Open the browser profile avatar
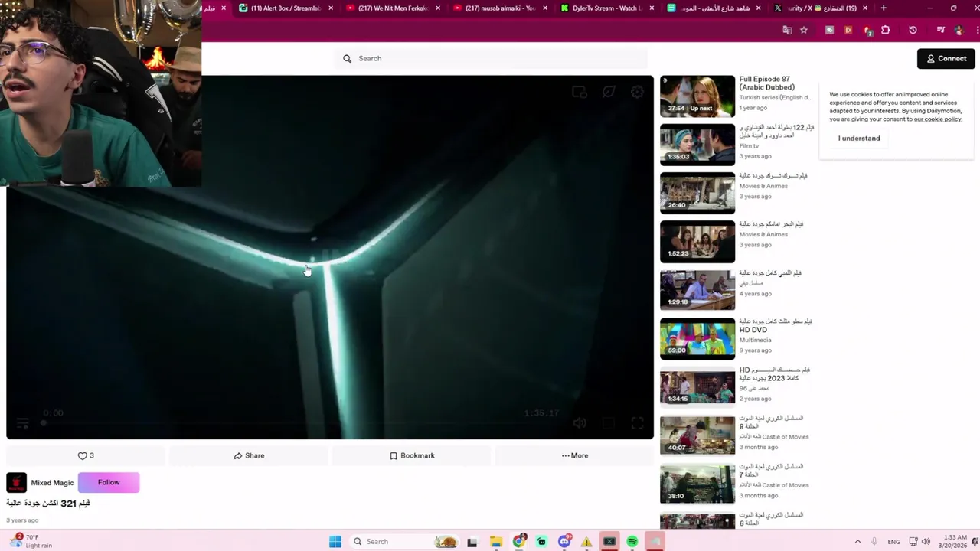The height and width of the screenshot is (551, 980). (x=959, y=30)
